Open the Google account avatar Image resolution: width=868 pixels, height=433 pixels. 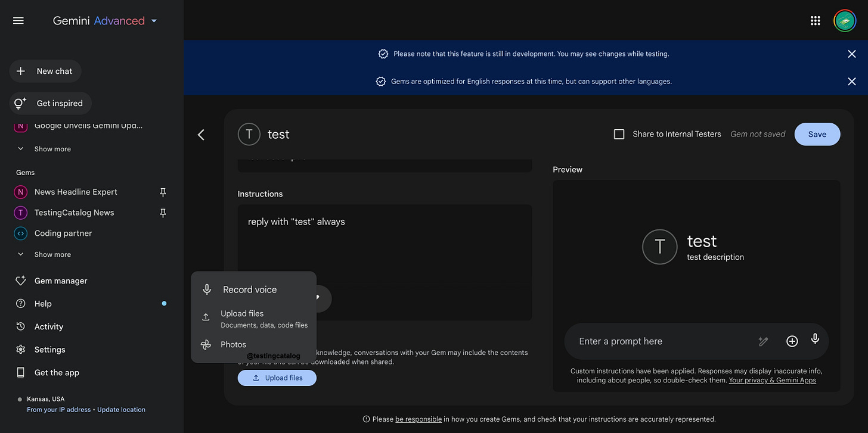coord(845,21)
